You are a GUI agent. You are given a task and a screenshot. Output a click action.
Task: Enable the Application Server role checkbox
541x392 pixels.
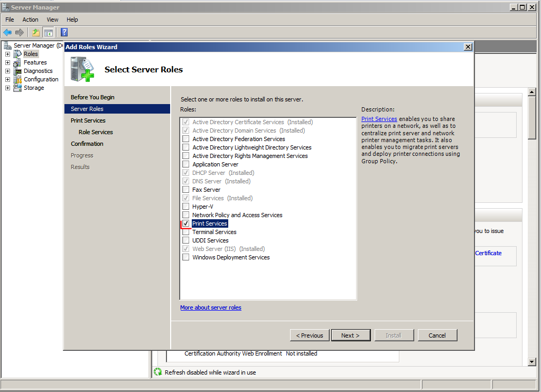click(185, 164)
